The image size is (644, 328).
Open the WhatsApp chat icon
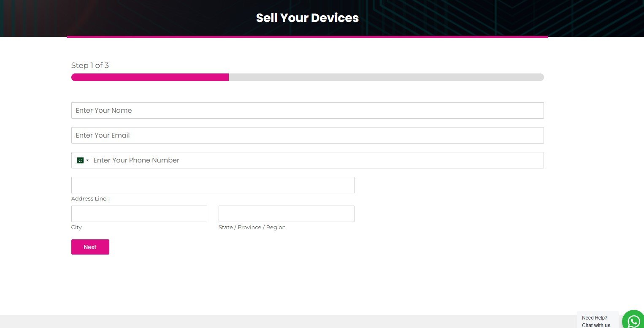[633, 321]
